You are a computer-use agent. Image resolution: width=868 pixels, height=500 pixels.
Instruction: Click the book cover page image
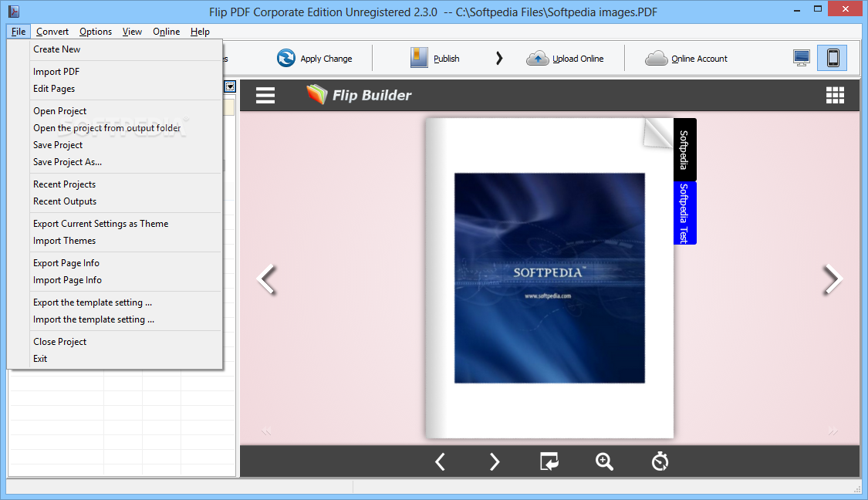(549, 278)
